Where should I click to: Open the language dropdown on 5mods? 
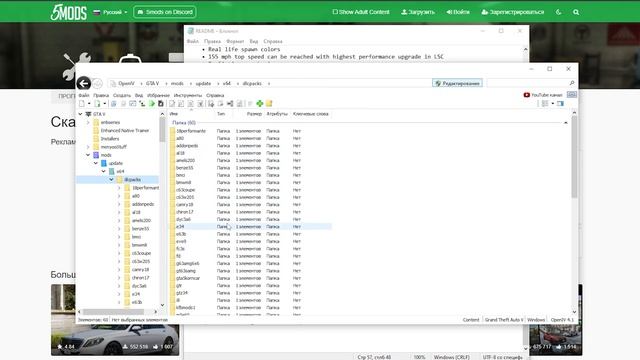[x=110, y=12]
